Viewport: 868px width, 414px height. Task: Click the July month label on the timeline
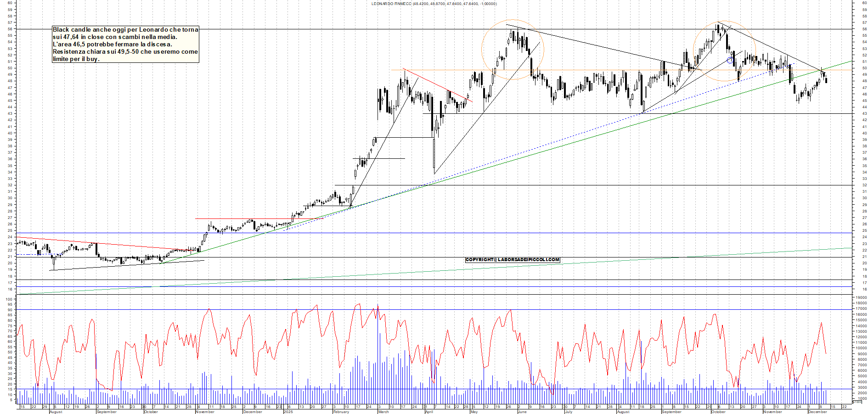pyautogui.click(x=569, y=412)
